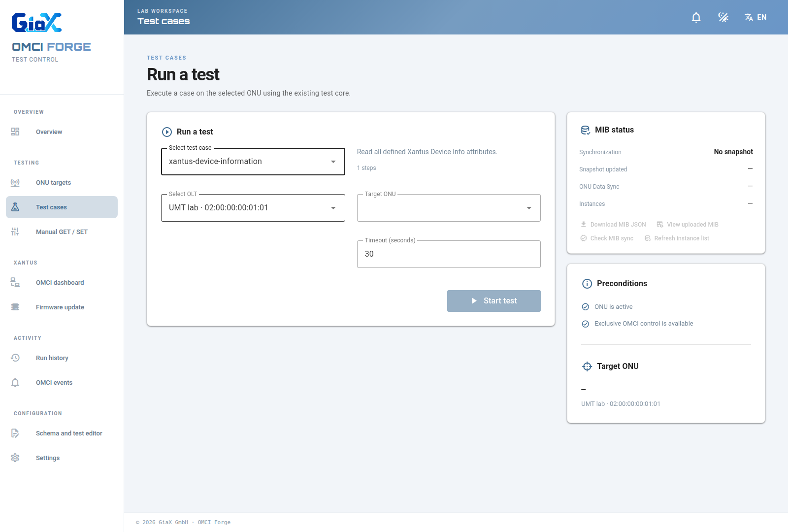Click the Manual GET / SET sliders icon
This screenshot has height=532, width=788.
(15, 232)
